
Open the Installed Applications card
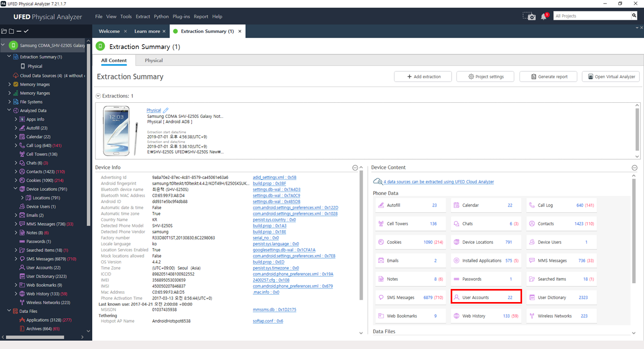[x=486, y=261]
